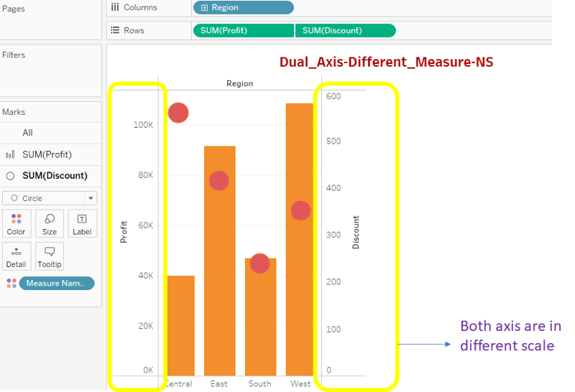575x392 pixels.
Task: Click the circle icon next to SUM(Discount)
Action: pos(10,176)
